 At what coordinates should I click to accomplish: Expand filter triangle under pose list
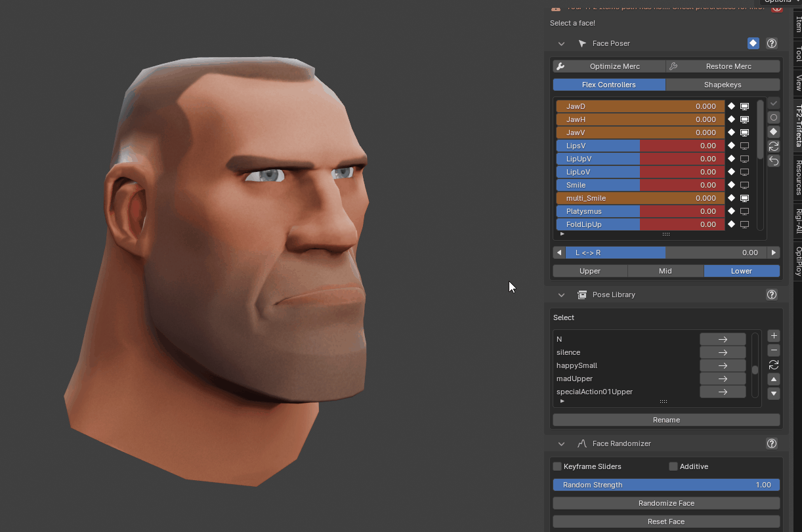(562, 401)
